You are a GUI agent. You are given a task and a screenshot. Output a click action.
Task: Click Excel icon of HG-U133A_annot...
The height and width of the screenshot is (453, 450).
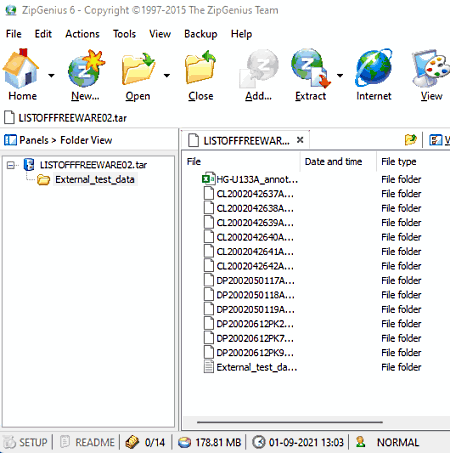[x=208, y=179]
